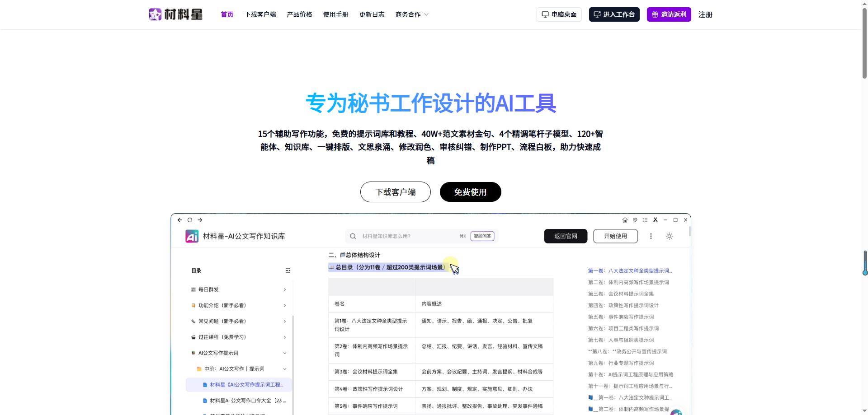Jump to 第三卷：会议材料提示词全集 outline link
868x415 pixels.
tap(621, 294)
